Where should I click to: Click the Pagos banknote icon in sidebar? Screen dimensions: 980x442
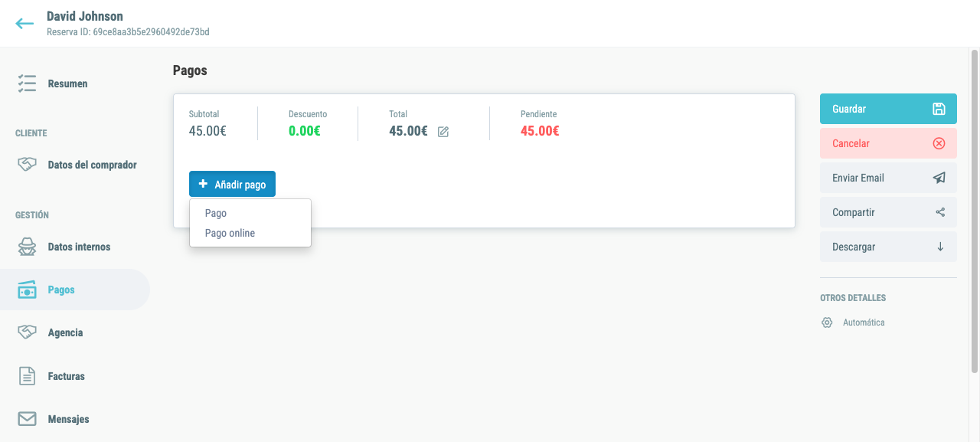pyautogui.click(x=28, y=290)
